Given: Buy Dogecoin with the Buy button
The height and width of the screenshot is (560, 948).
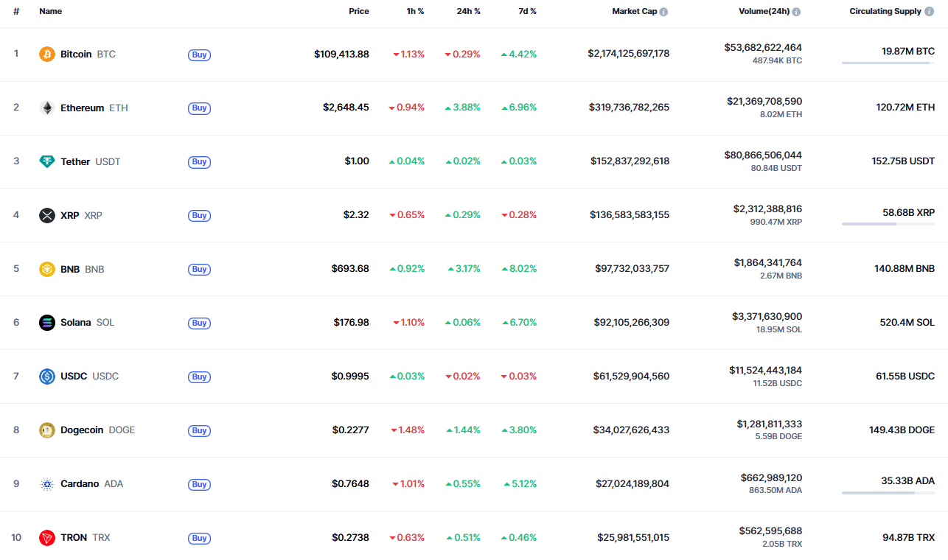Looking at the screenshot, I should coord(199,430).
